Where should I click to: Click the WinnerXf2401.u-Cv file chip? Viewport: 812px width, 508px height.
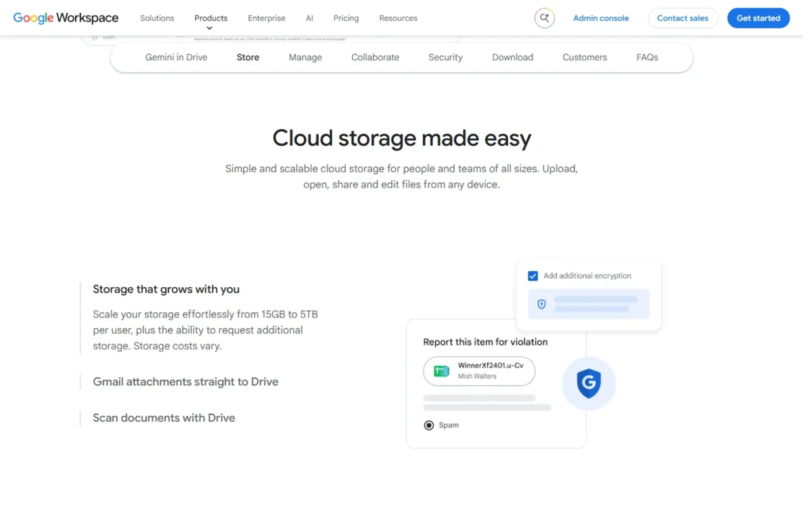pyautogui.click(x=479, y=371)
